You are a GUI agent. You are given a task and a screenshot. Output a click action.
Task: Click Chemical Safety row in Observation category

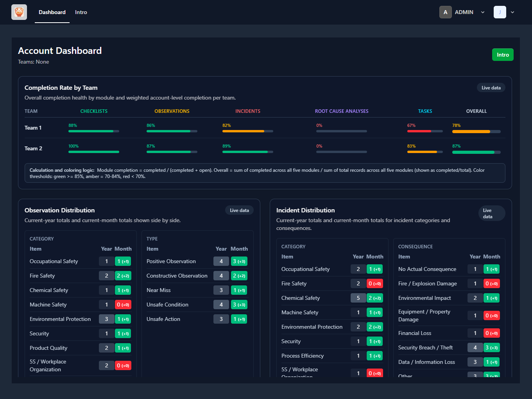coord(81,290)
